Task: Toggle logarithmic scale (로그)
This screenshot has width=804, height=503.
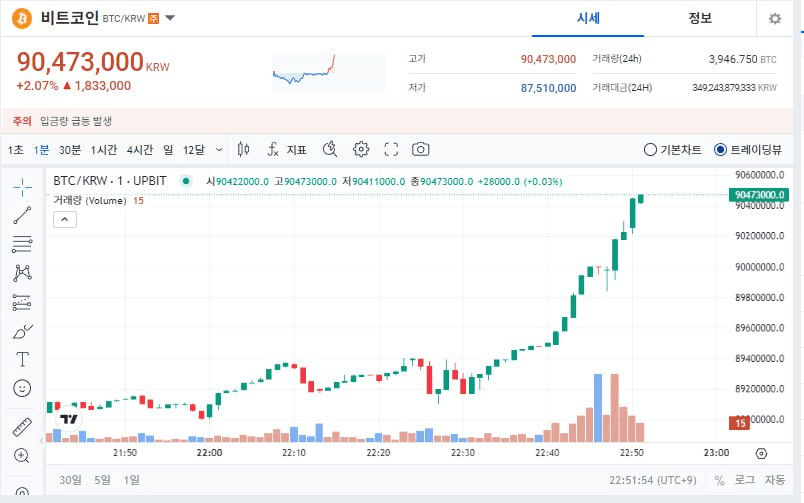Action: click(745, 480)
